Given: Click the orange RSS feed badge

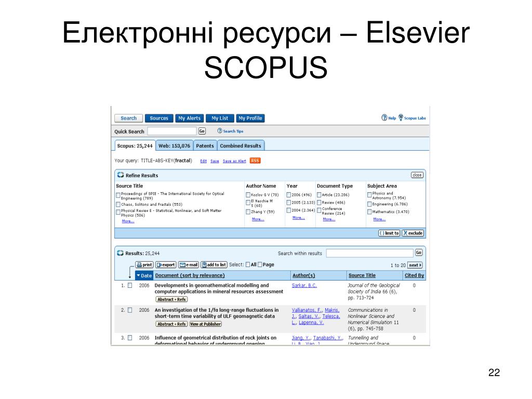Looking at the screenshot, I should (x=255, y=161).
